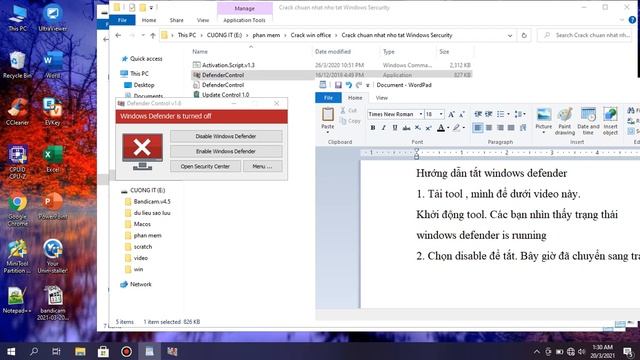The width and height of the screenshot is (640, 360).
Task: Open Microsoft Store from taskbar
Action: (x=103, y=351)
